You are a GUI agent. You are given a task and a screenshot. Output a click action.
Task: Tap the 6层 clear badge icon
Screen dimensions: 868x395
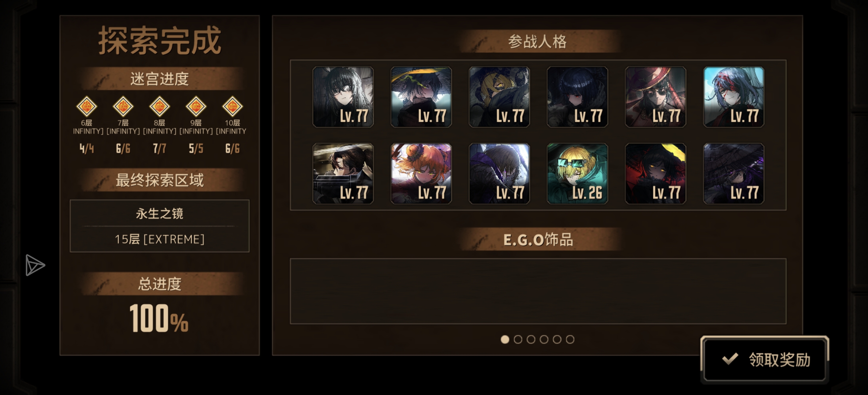click(87, 106)
